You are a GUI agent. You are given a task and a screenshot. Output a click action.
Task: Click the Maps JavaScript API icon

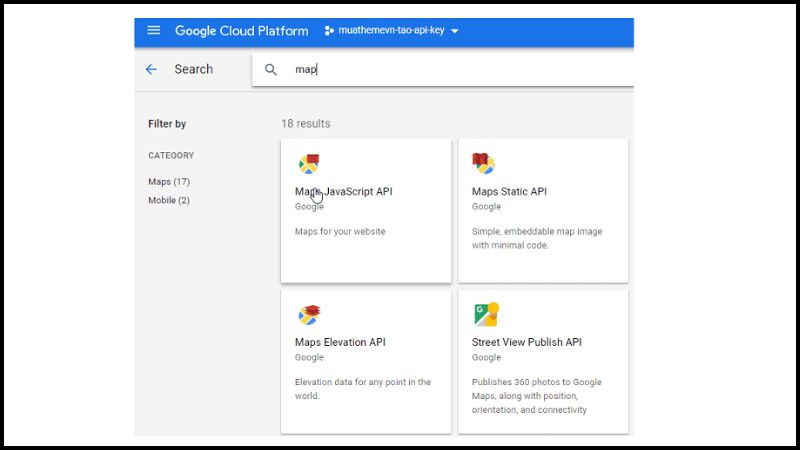coord(309,164)
